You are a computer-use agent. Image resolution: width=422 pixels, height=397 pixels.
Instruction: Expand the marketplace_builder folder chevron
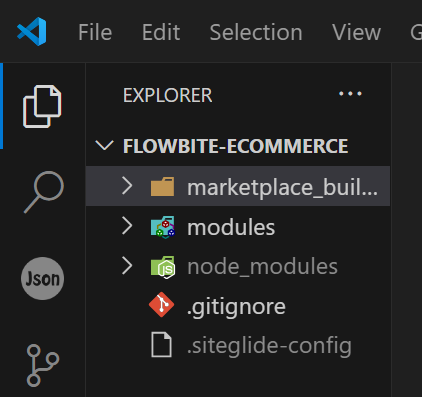(127, 186)
